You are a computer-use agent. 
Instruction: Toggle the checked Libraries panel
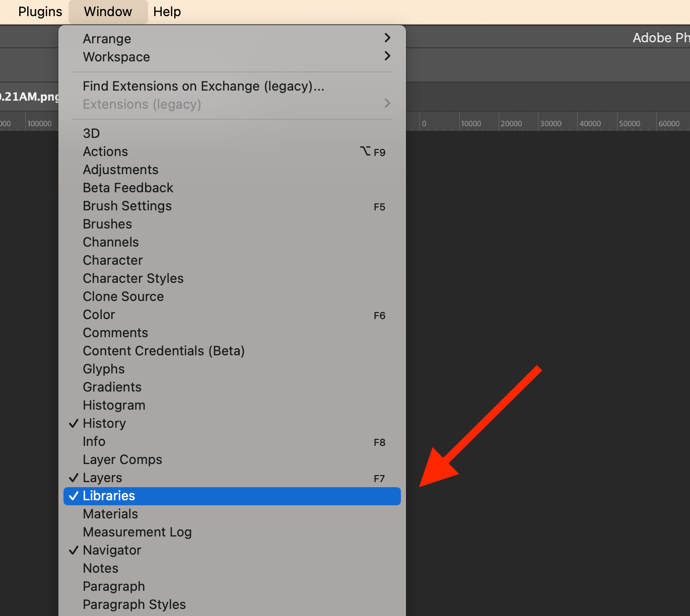(232, 496)
